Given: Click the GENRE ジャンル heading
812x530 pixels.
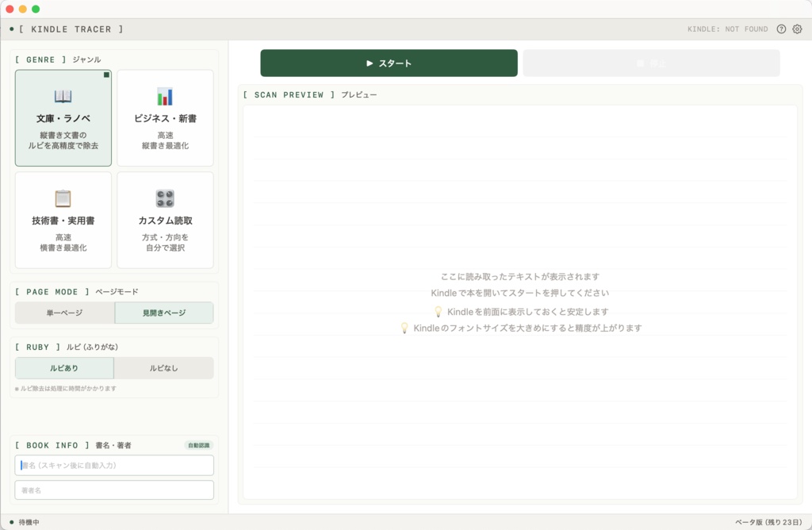Looking at the screenshot, I should (58, 60).
